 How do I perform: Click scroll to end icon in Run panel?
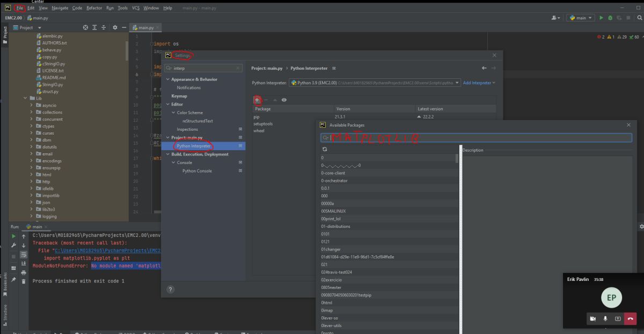click(x=24, y=264)
